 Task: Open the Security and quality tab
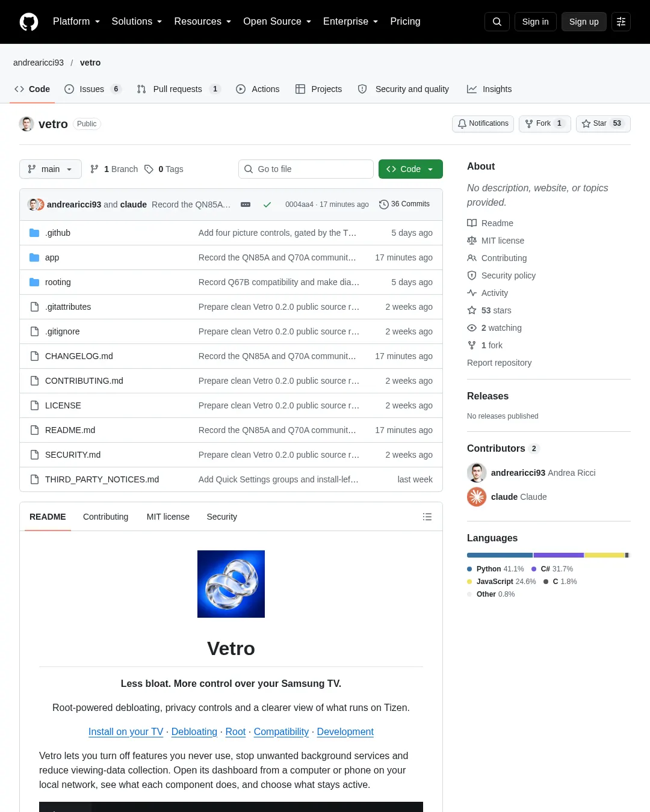(403, 89)
